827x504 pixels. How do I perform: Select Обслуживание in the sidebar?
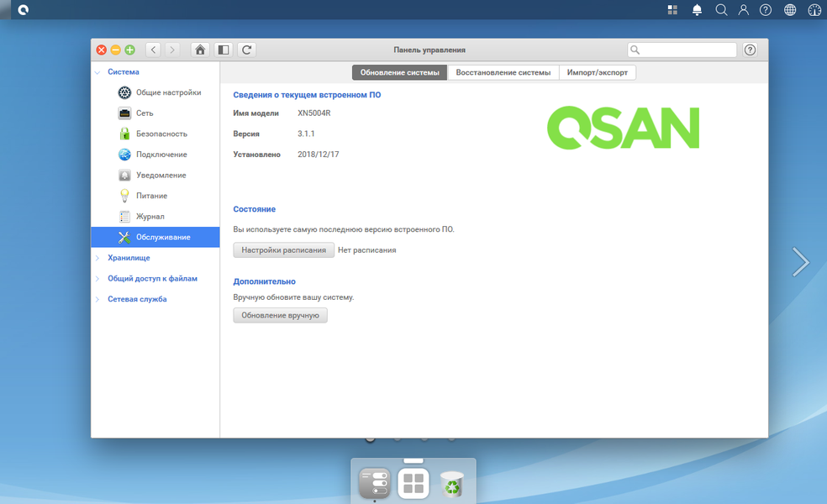point(155,237)
